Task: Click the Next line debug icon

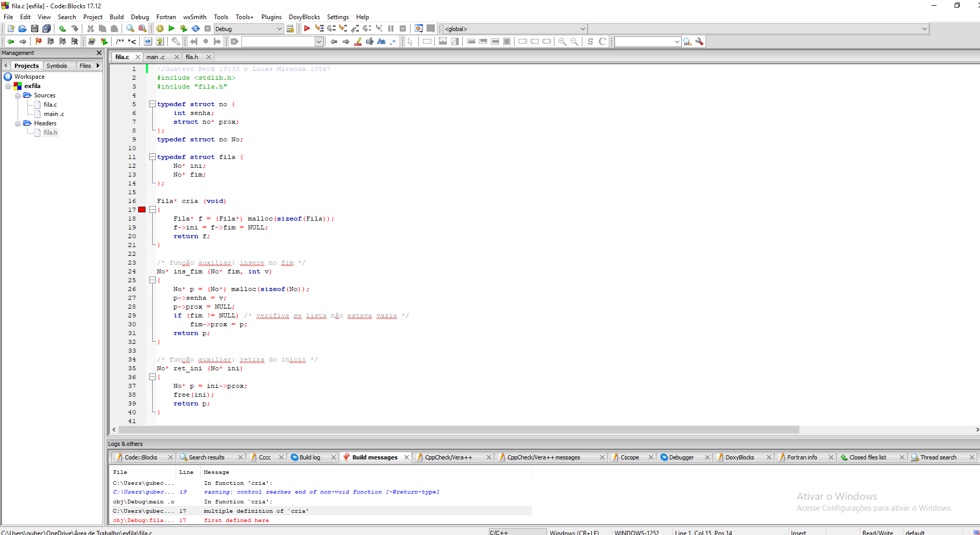Action: click(331, 28)
